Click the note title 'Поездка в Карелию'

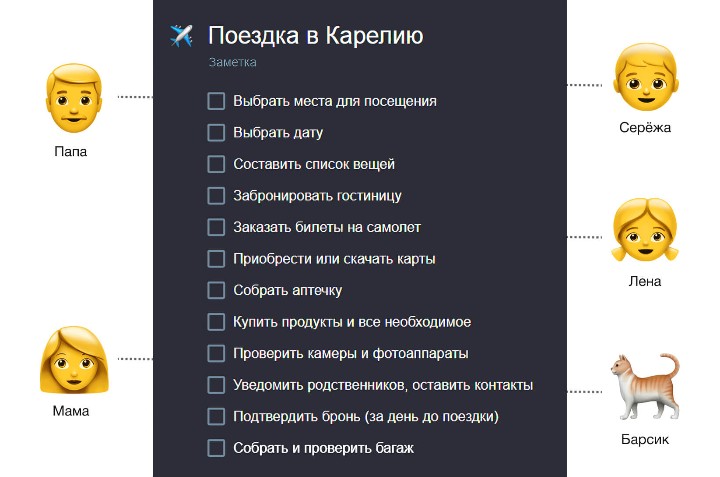315,36
